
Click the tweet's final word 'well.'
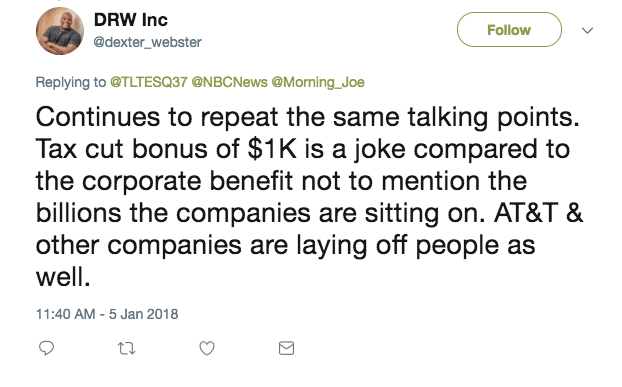point(63,276)
